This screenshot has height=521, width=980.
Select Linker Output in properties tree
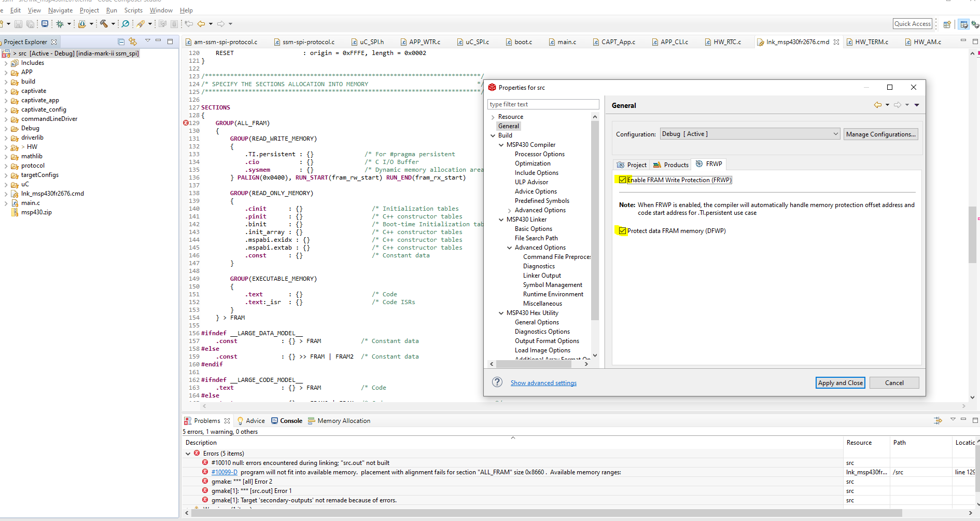542,276
